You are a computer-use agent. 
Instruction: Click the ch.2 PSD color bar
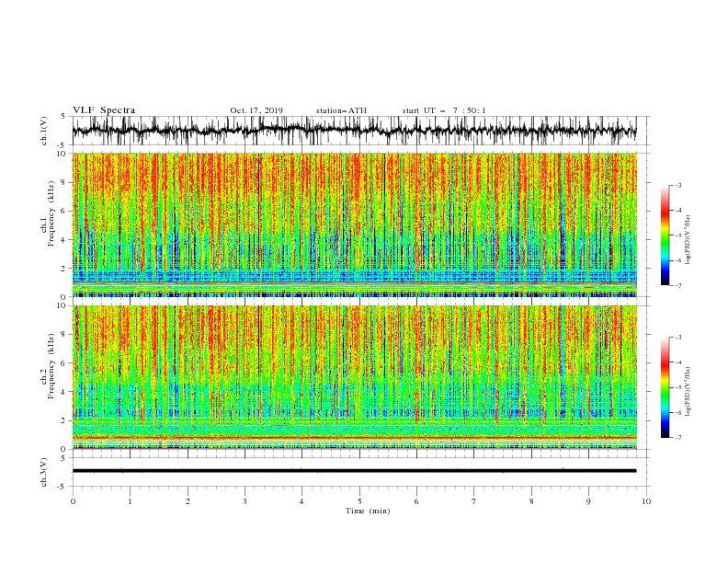(665, 387)
